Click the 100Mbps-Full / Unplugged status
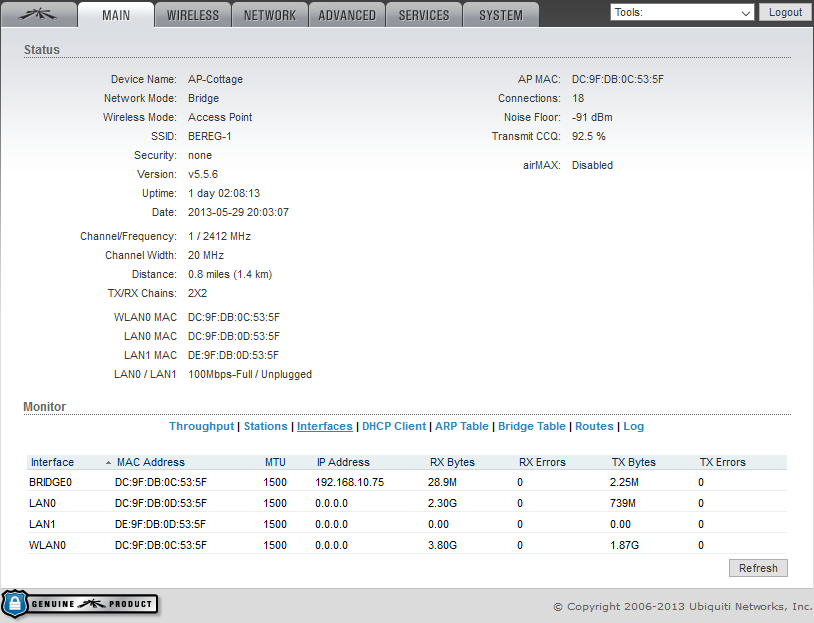This screenshot has width=814, height=623. [x=250, y=374]
